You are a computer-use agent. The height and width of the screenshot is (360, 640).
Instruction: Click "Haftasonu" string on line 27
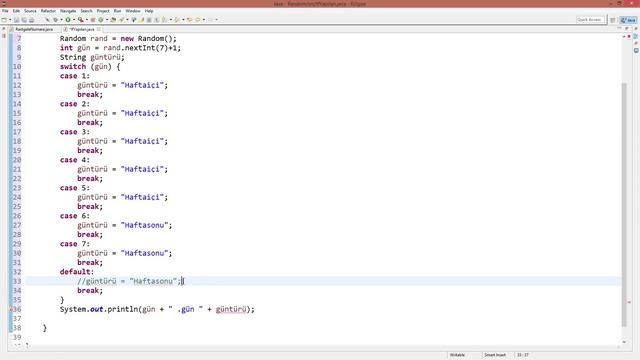click(x=144, y=225)
